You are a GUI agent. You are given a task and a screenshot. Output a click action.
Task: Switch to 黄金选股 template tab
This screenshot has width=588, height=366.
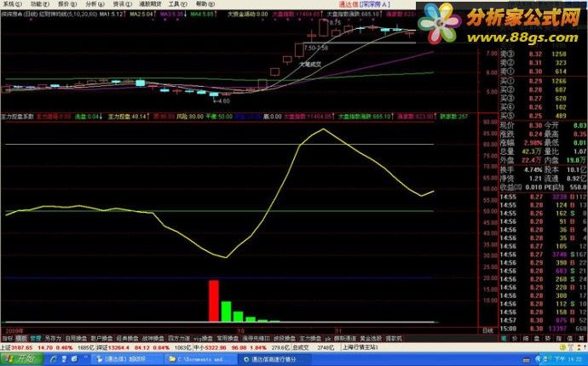click(372, 338)
